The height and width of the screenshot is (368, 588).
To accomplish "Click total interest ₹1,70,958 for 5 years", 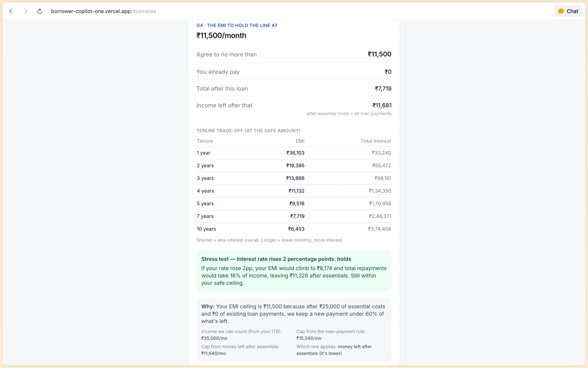I will (x=380, y=203).
